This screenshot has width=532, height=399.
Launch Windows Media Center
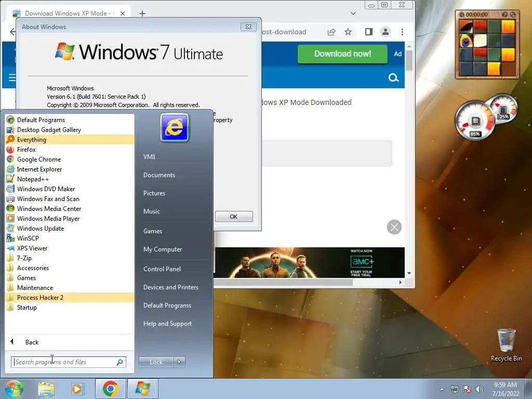(x=70, y=208)
